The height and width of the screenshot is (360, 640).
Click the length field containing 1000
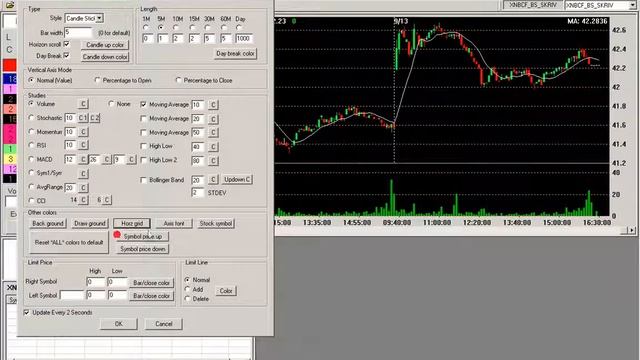[x=244, y=38]
